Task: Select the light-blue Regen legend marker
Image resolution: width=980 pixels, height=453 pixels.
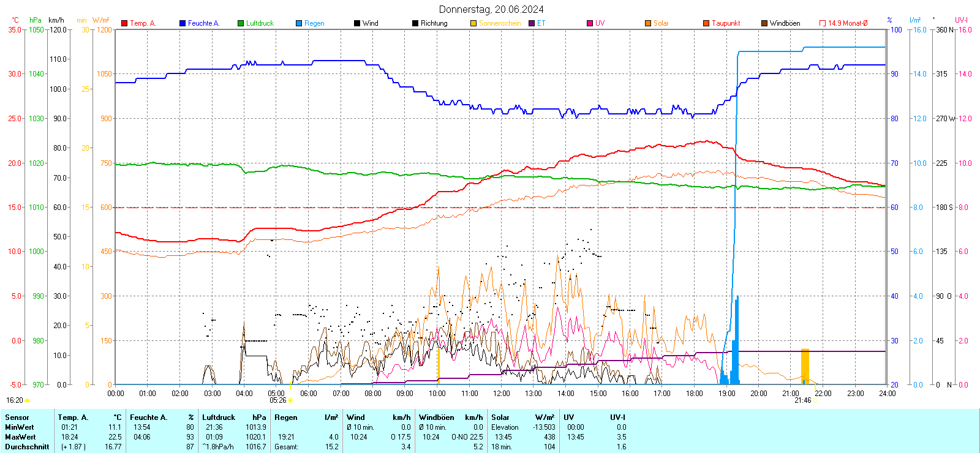Action: 299,23
